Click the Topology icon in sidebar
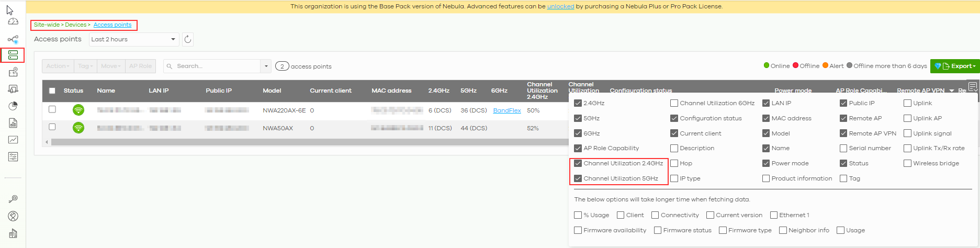This screenshot has height=248, width=980. [x=13, y=39]
